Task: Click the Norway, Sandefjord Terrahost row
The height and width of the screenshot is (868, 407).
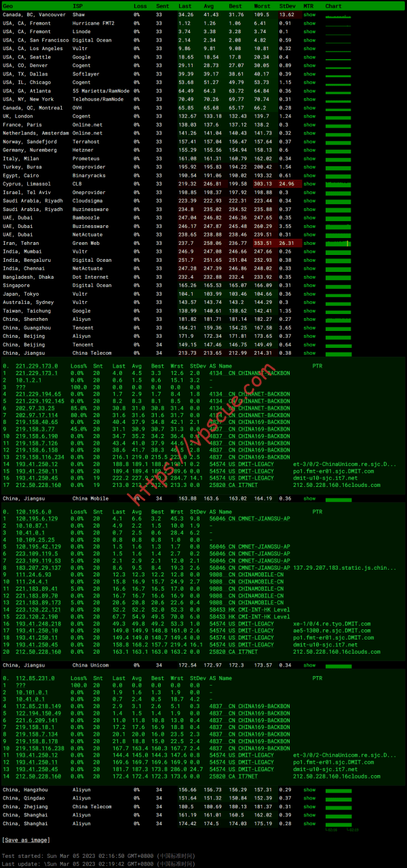Action: [178, 142]
